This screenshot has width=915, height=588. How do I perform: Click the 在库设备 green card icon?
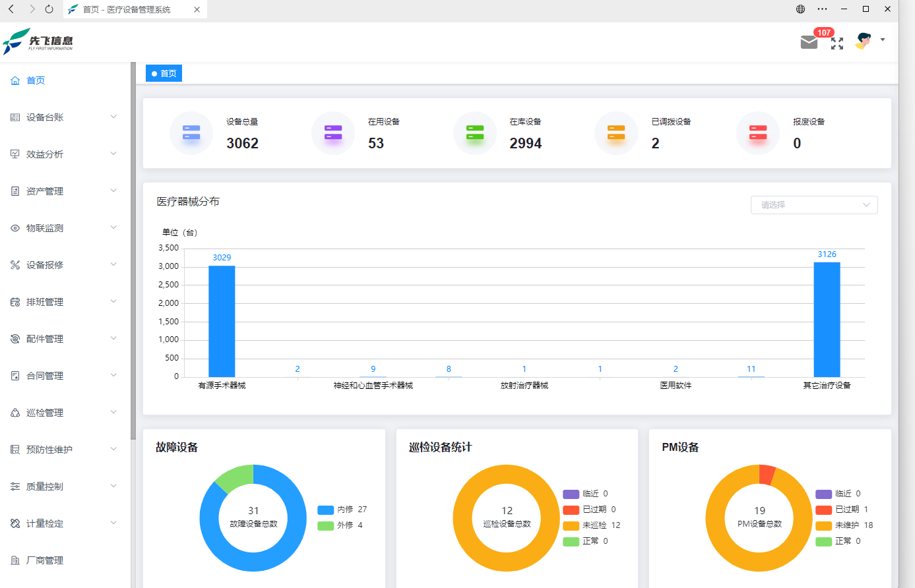click(475, 132)
